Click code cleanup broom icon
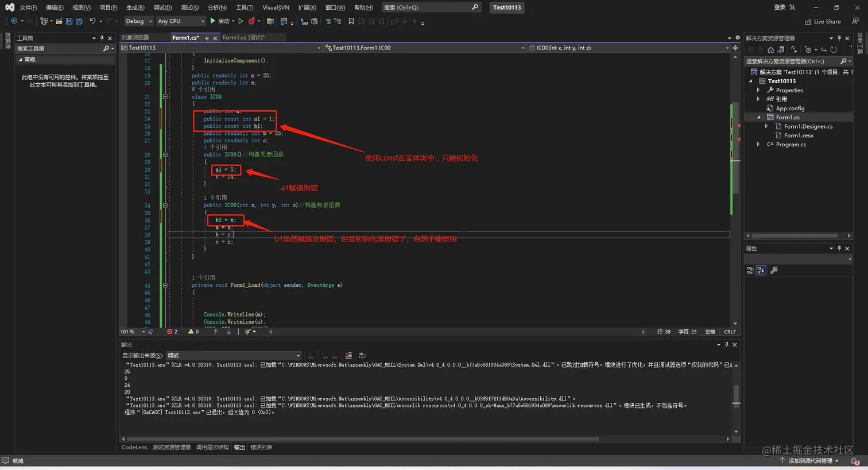 coord(248,332)
